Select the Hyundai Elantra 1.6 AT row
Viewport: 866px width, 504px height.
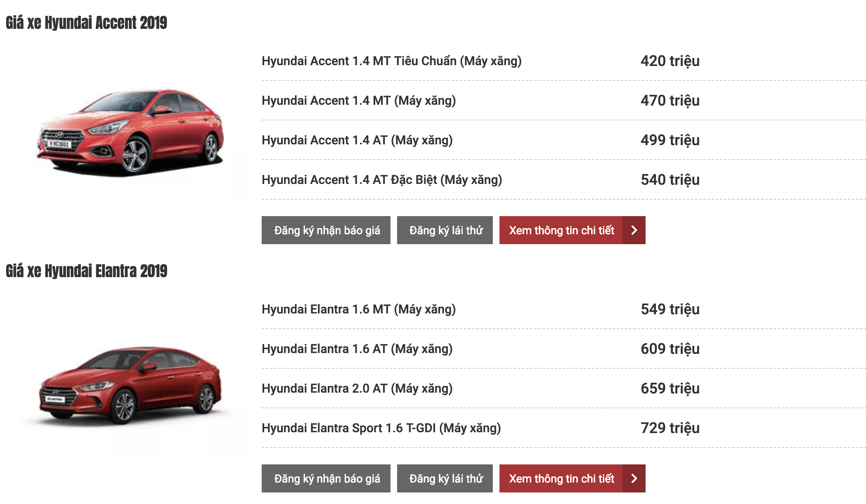coord(357,349)
